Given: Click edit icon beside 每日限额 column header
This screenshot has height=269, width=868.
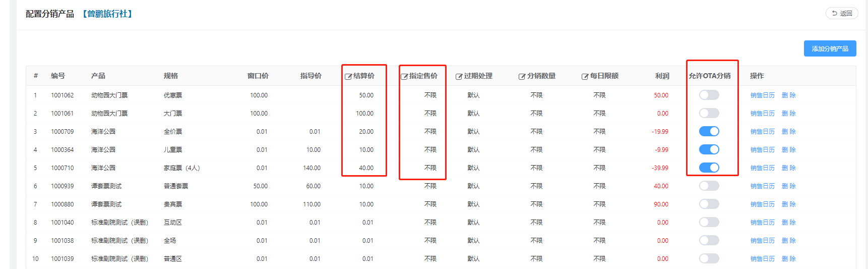Looking at the screenshot, I should 585,77.
